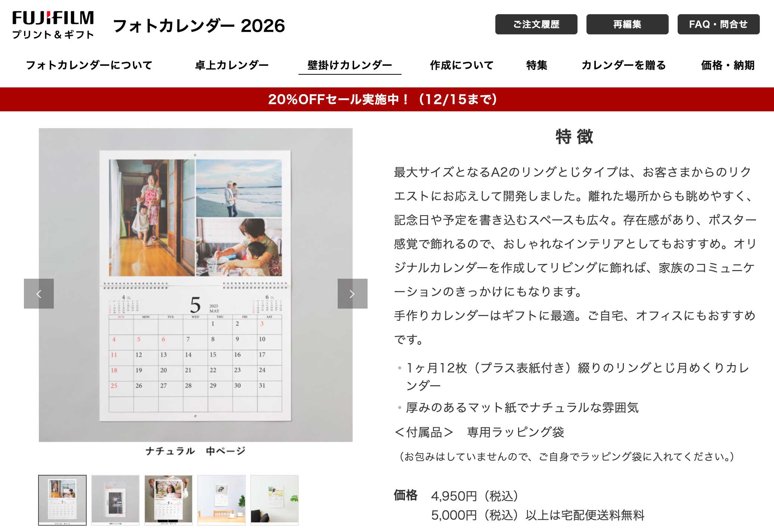Viewport: 774px width, 532px height.
Task: Show previous image with left carousel arrow
Action: pyautogui.click(x=39, y=294)
